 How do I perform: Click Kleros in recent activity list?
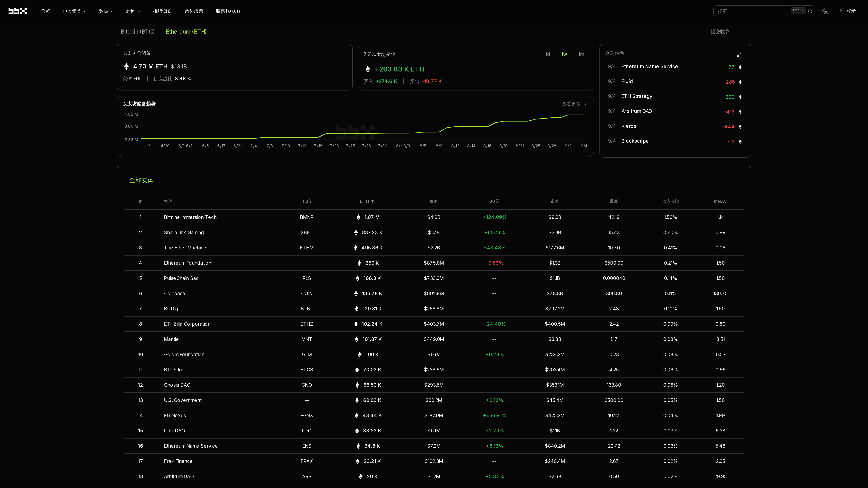tap(628, 126)
